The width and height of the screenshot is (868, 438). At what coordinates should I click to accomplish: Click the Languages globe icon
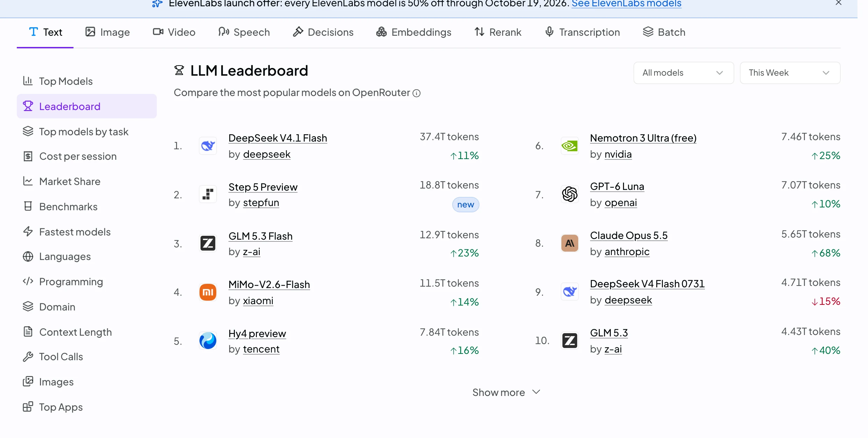pyautogui.click(x=28, y=256)
